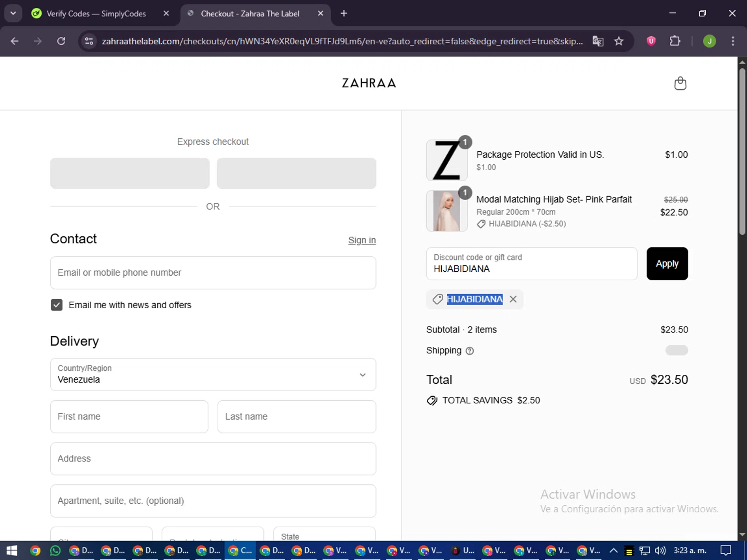747x560 pixels.
Task: Click the taskbar volume speaker icon
Action: pos(660,551)
